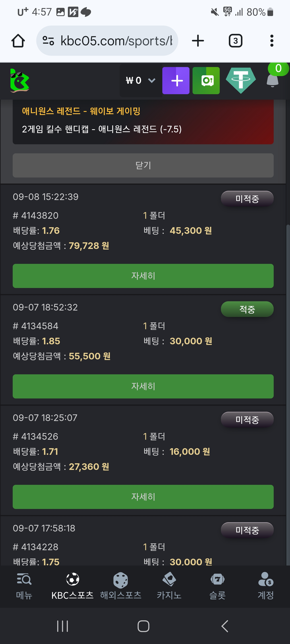Open a new browser tab

tap(198, 41)
